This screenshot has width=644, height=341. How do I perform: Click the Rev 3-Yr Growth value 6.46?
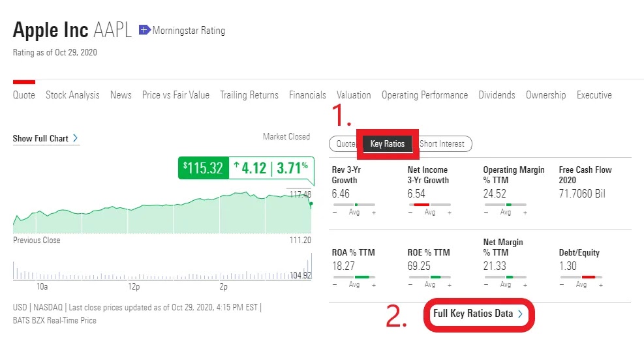coord(341,194)
